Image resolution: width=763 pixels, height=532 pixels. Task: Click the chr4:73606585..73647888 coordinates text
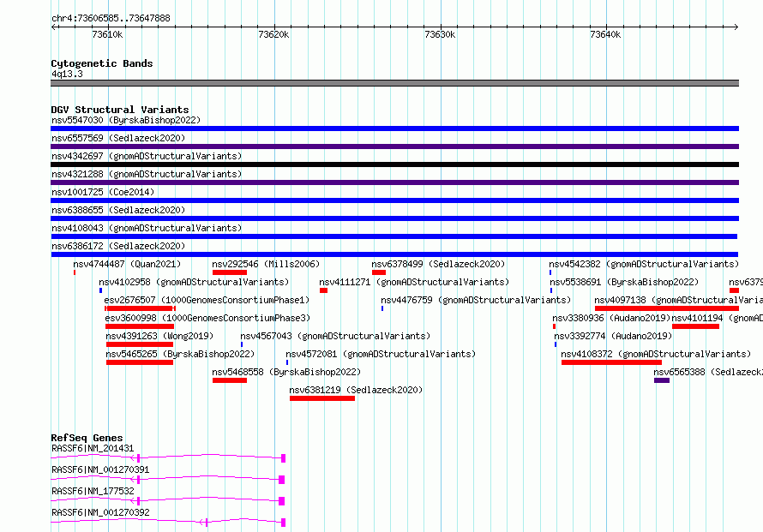111,18
